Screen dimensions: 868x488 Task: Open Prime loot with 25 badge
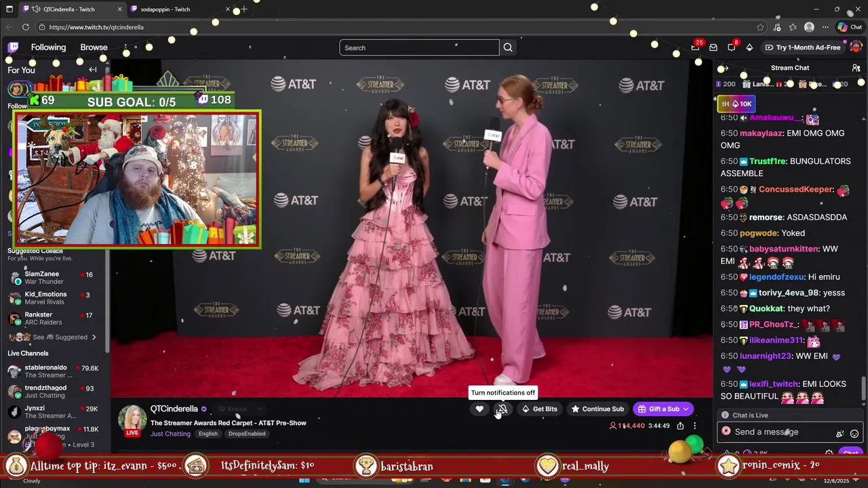point(696,47)
